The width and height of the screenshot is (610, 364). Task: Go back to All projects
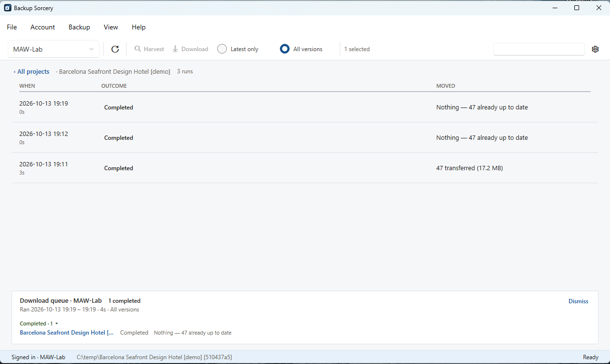tap(31, 72)
